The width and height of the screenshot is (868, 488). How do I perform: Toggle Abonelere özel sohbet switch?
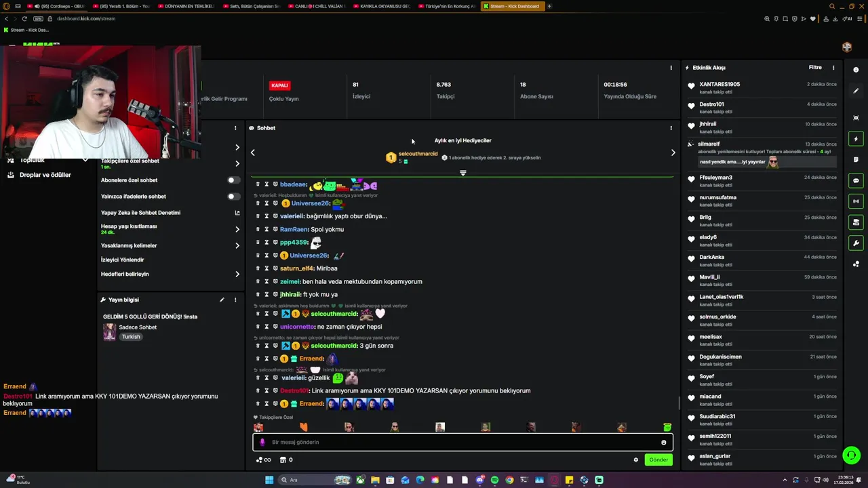(x=233, y=180)
